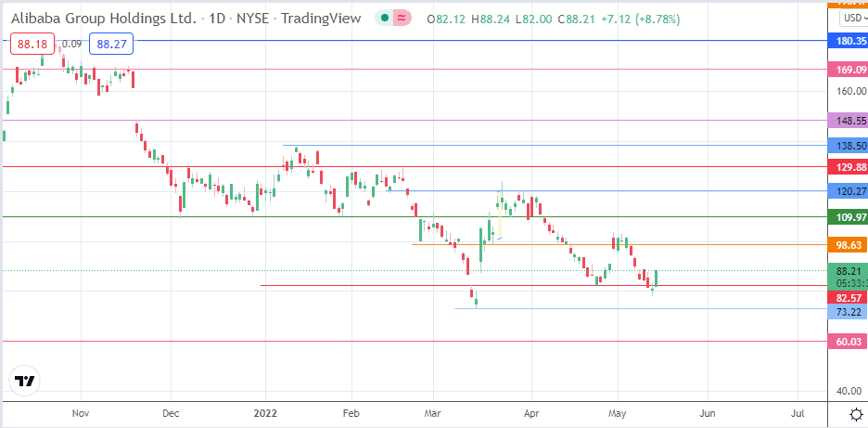Click the Mar label on time axis

(x=433, y=413)
